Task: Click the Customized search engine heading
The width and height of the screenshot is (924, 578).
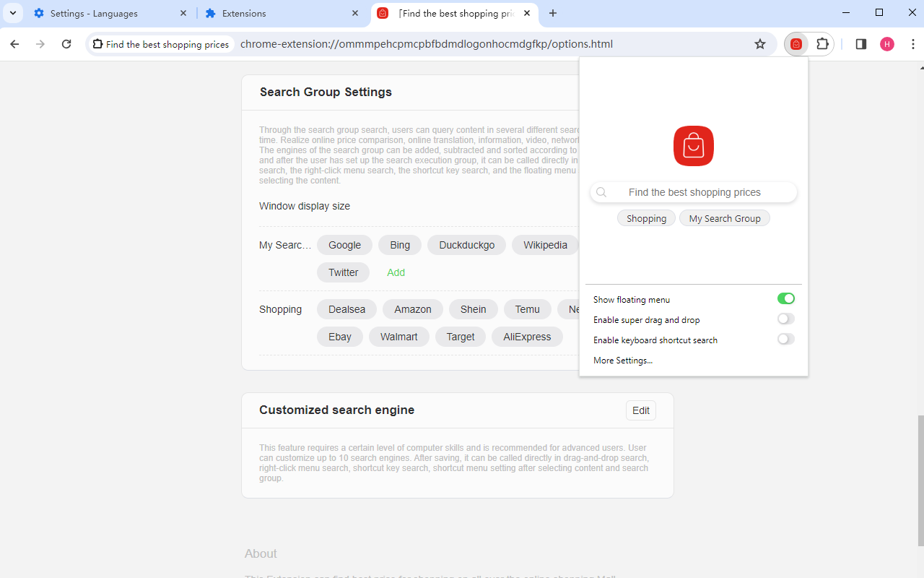Action: click(x=337, y=410)
